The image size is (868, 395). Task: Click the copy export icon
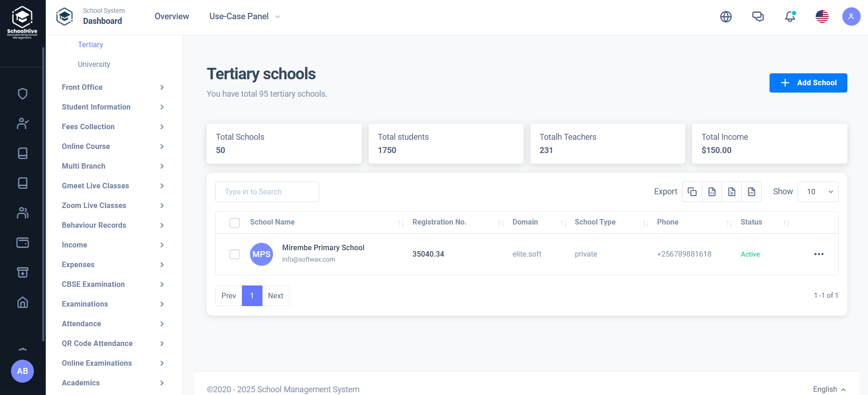pyautogui.click(x=692, y=192)
